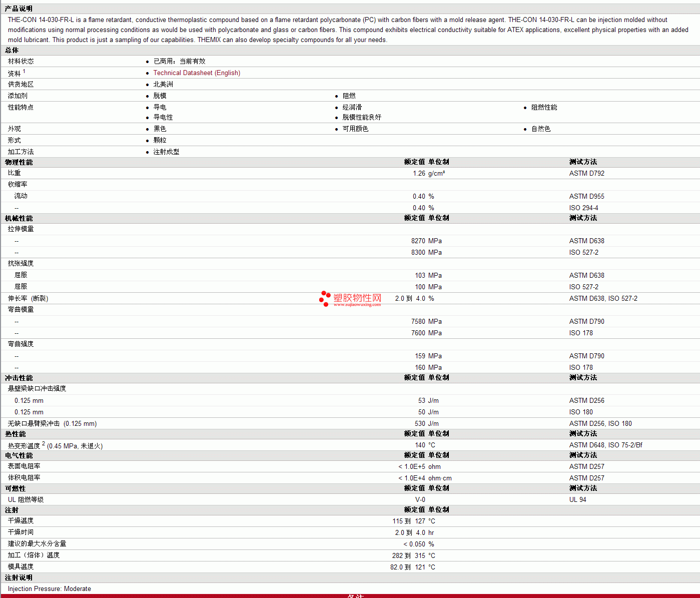
Task: Click the 产品说明 section header
Action: (19, 9)
